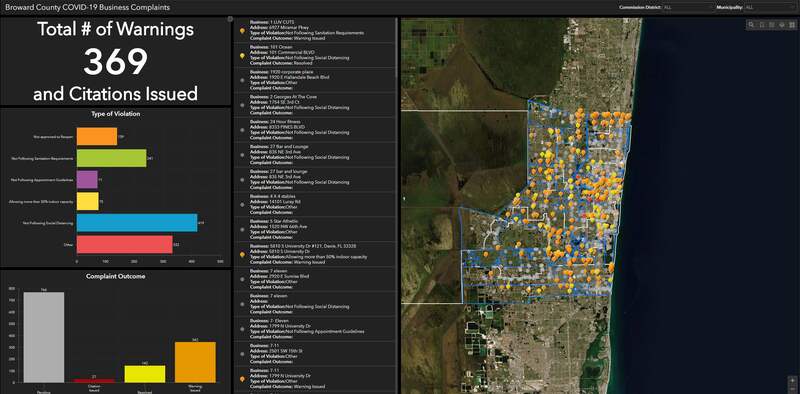Click the pin icon beside 1 LUV CUTS
The image size is (800, 394).
[x=242, y=31]
